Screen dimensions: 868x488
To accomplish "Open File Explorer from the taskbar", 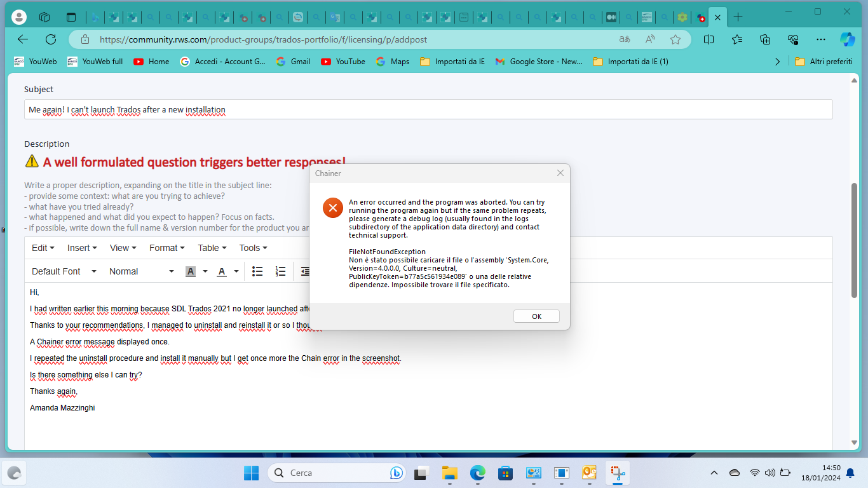I will pyautogui.click(x=450, y=473).
